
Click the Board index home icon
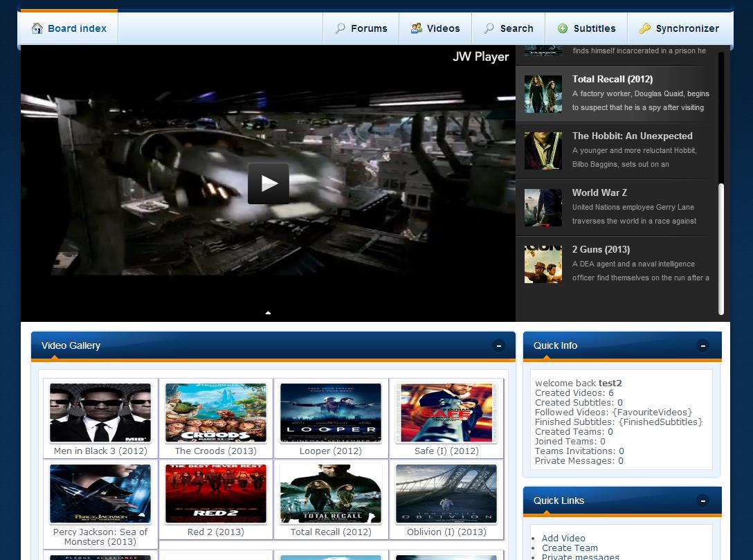(x=37, y=28)
